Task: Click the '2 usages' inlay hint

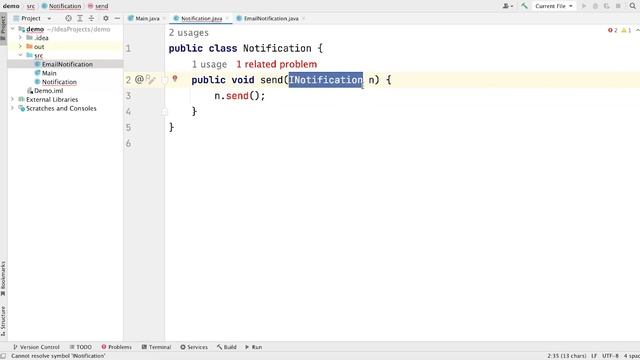Action: 189,33
